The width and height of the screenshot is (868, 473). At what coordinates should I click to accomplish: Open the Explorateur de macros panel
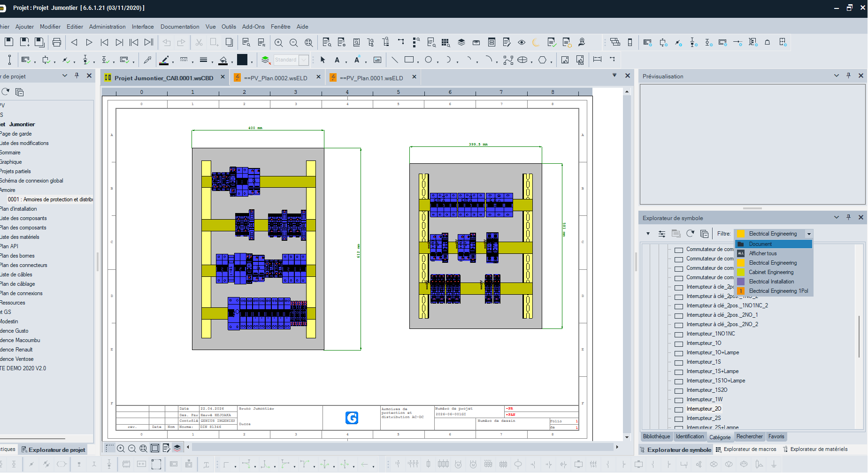tap(746, 449)
